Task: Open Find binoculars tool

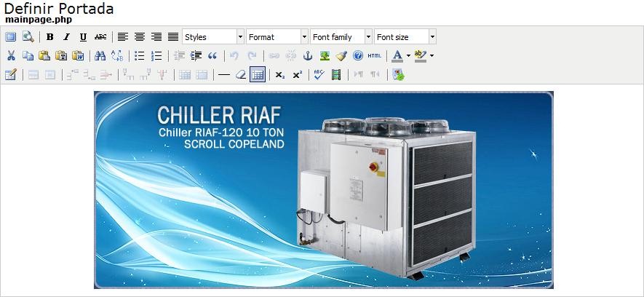Action: click(100, 56)
